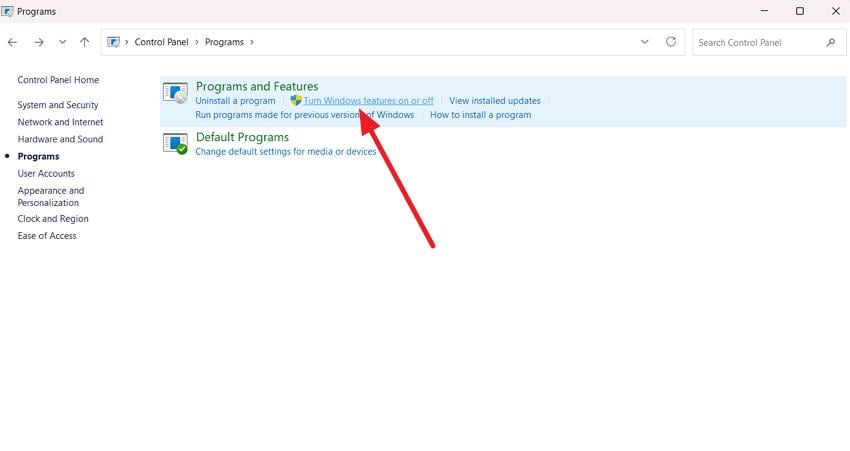Open Default Programs heading
This screenshot has height=451, width=850.
pyautogui.click(x=242, y=137)
